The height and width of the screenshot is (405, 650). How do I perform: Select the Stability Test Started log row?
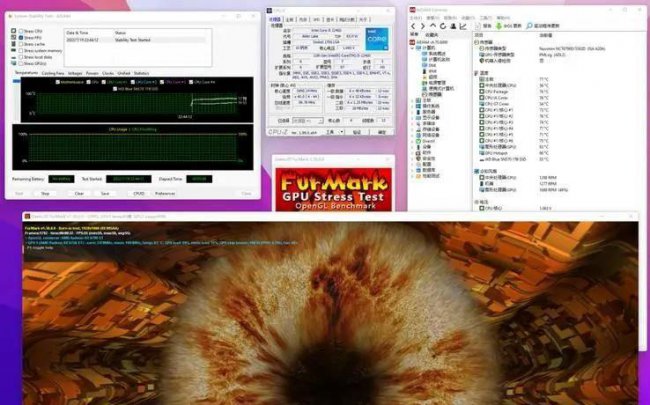136,40
